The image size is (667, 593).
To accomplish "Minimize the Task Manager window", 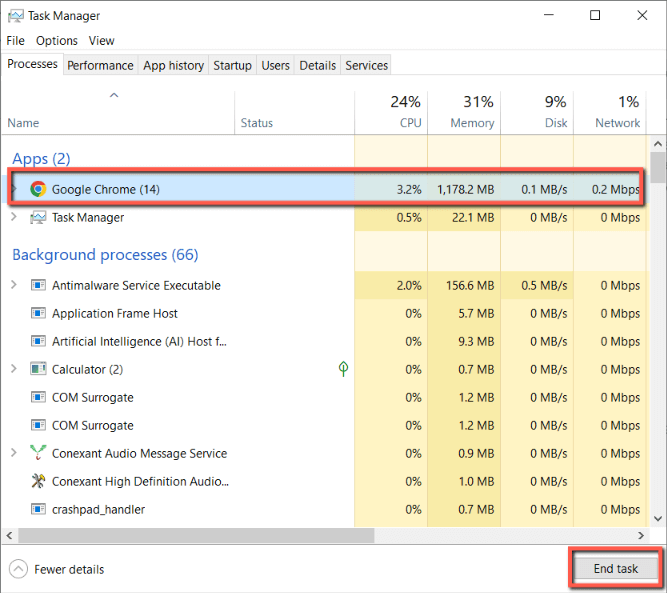I will (549, 15).
